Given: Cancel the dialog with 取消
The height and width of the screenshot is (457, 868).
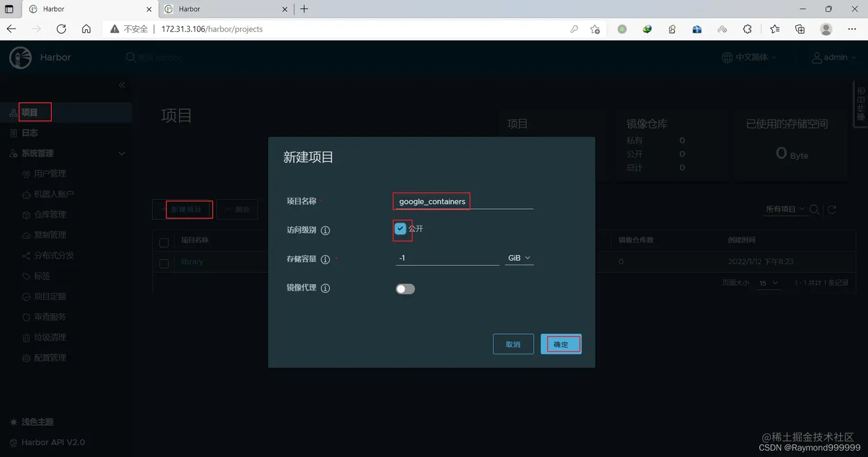Looking at the screenshot, I should 513,344.
